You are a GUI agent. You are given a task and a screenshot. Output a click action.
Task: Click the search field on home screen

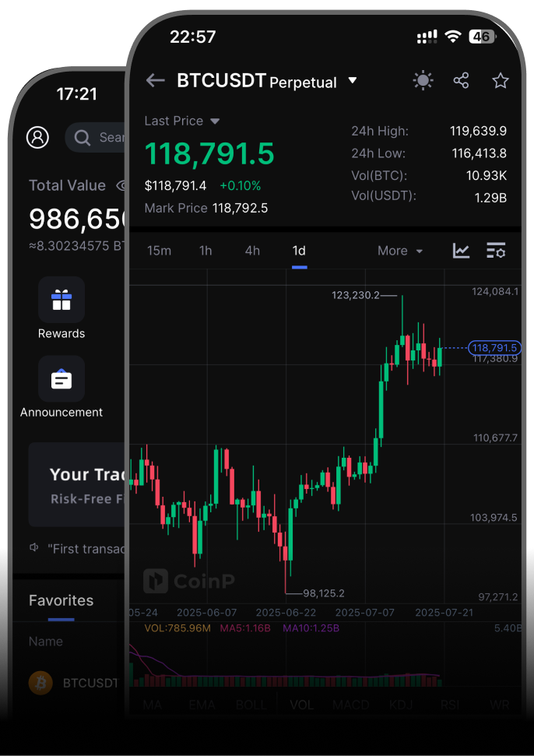click(x=97, y=138)
